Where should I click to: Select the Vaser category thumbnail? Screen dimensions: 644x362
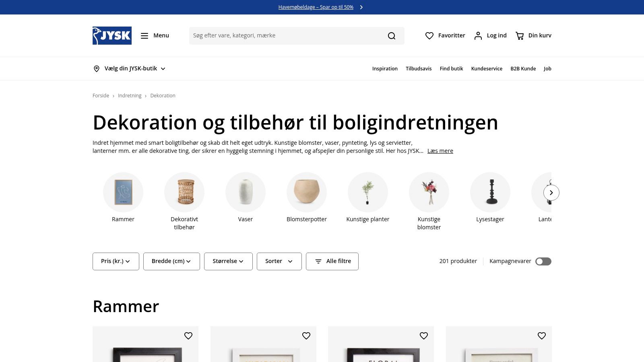click(x=246, y=192)
